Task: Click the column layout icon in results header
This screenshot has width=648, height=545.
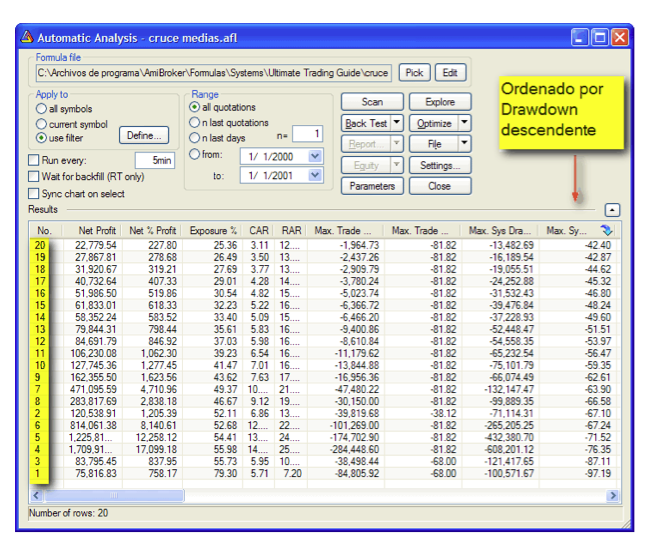Action: tap(606, 230)
